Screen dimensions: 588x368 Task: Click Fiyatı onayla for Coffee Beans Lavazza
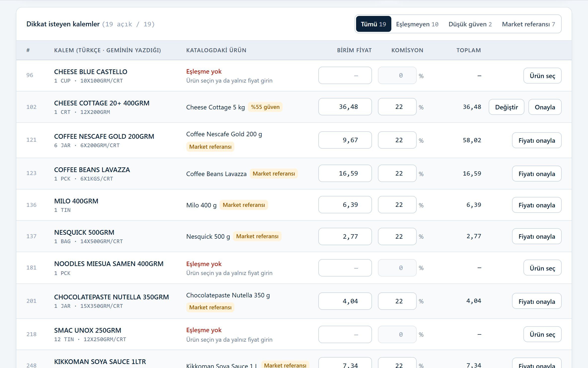[537, 174]
